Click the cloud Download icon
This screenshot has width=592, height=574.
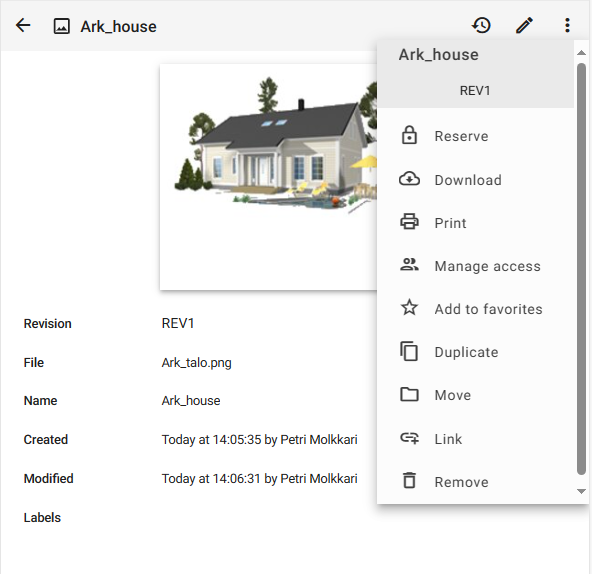(409, 179)
